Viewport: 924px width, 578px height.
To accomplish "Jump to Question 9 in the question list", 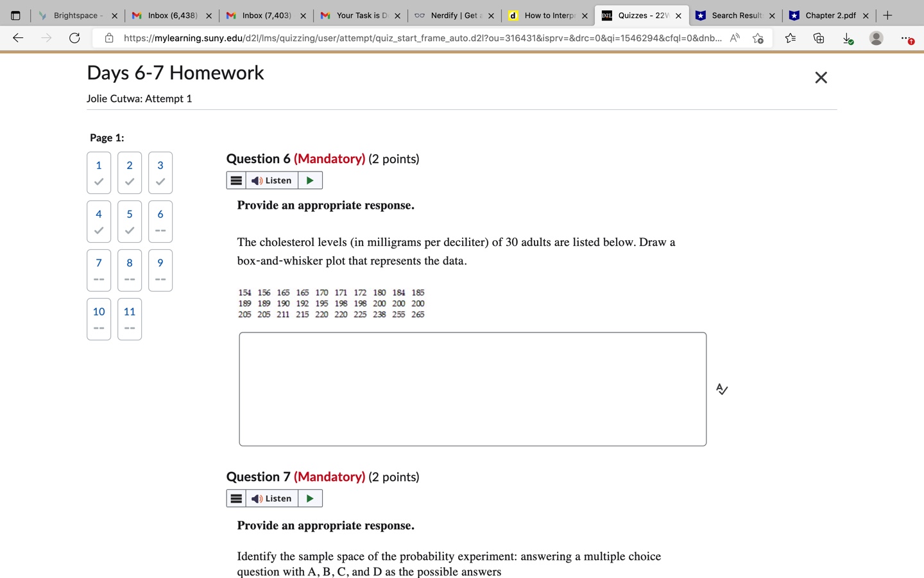I will click(160, 270).
